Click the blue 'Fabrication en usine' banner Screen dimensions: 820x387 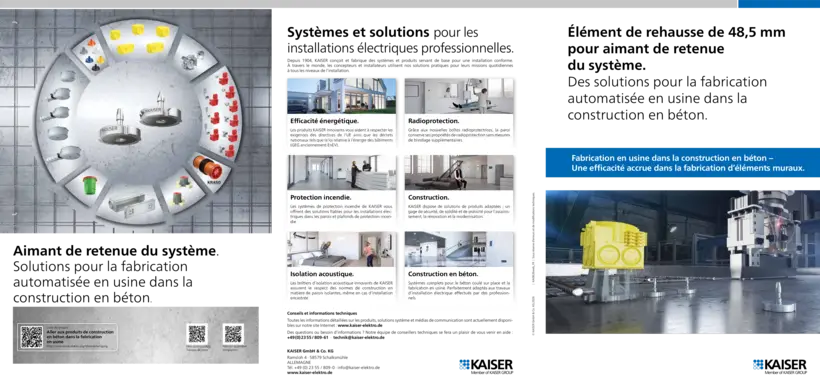[682, 162]
